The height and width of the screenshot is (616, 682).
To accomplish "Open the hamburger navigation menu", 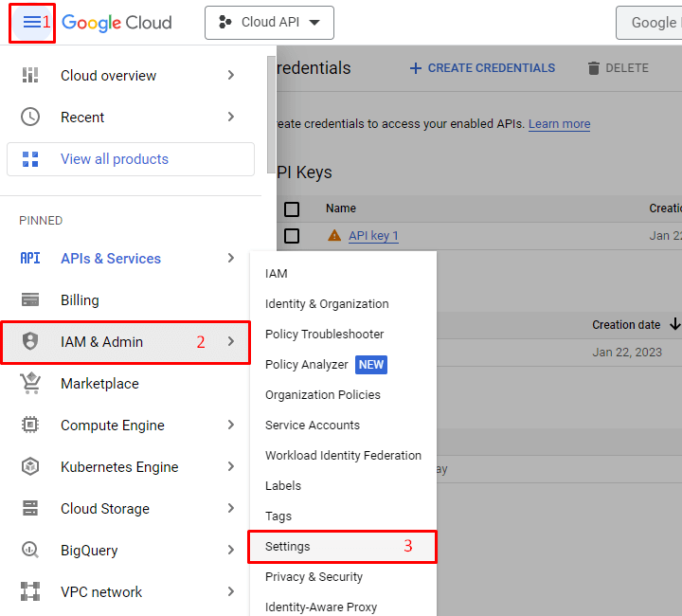I will click(x=32, y=22).
